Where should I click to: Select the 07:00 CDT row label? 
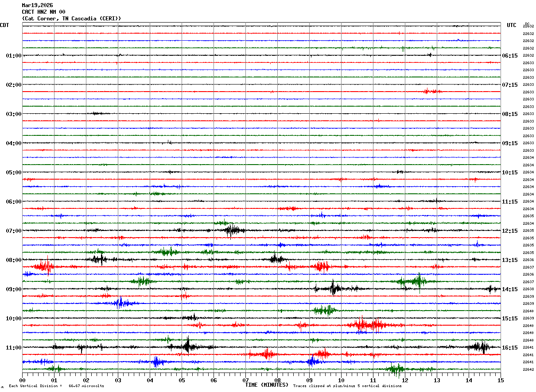[14, 231]
